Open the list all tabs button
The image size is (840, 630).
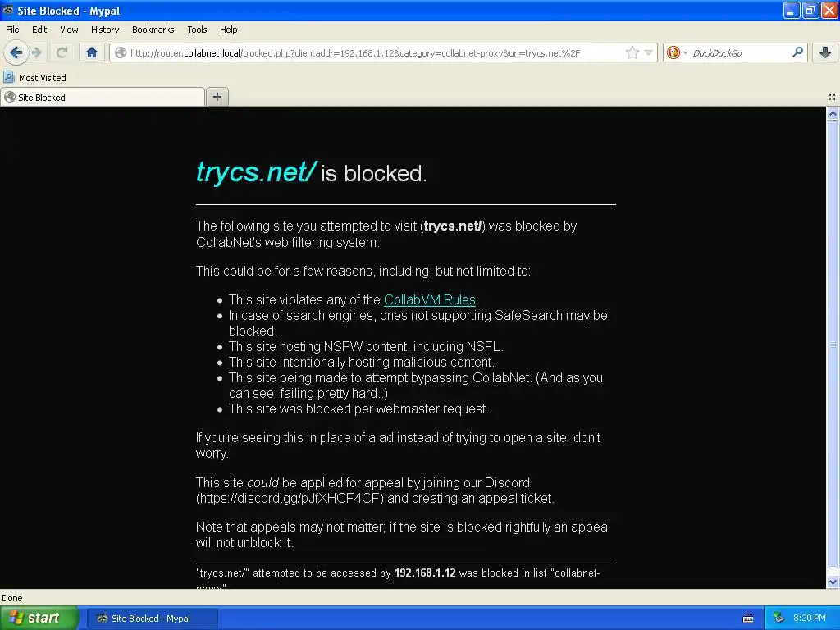832,97
